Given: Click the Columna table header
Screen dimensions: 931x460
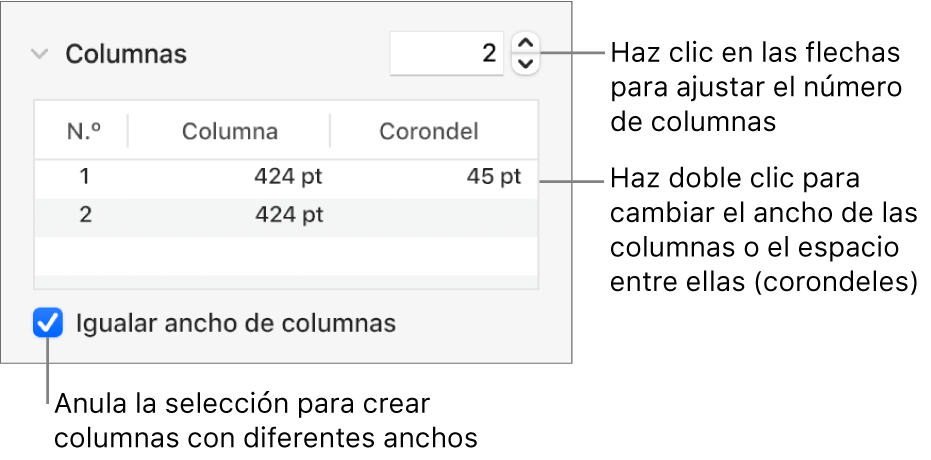Looking at the screenshot, I should tap(230, 131).
